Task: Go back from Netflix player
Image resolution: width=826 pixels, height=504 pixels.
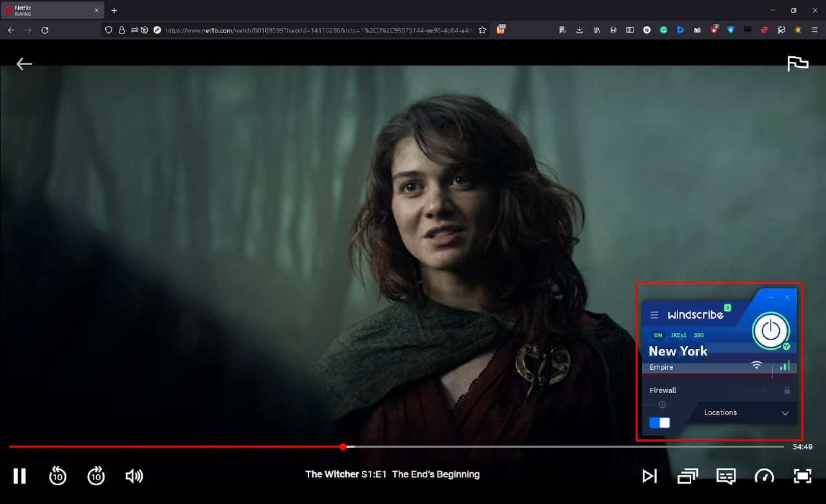Action: tap(24, 64)
